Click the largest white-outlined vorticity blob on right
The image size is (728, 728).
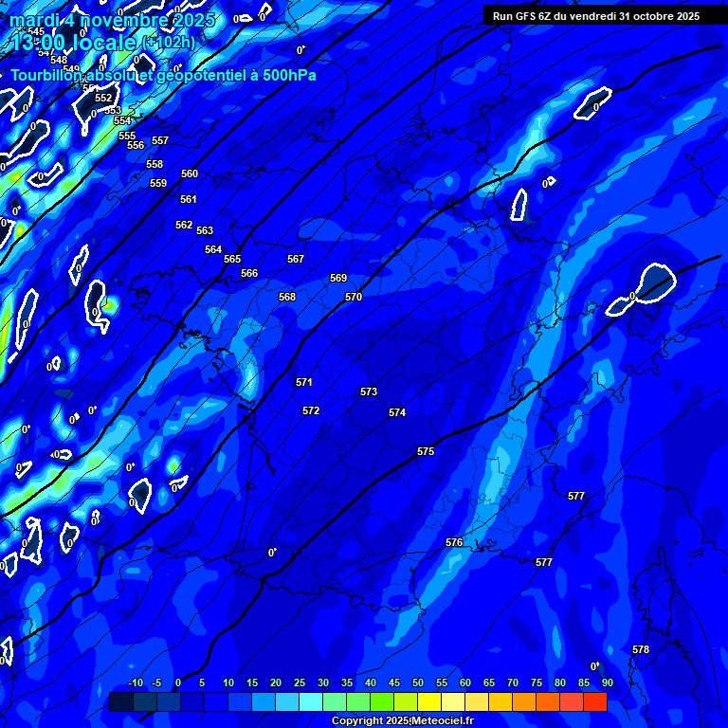click(655, 282)
